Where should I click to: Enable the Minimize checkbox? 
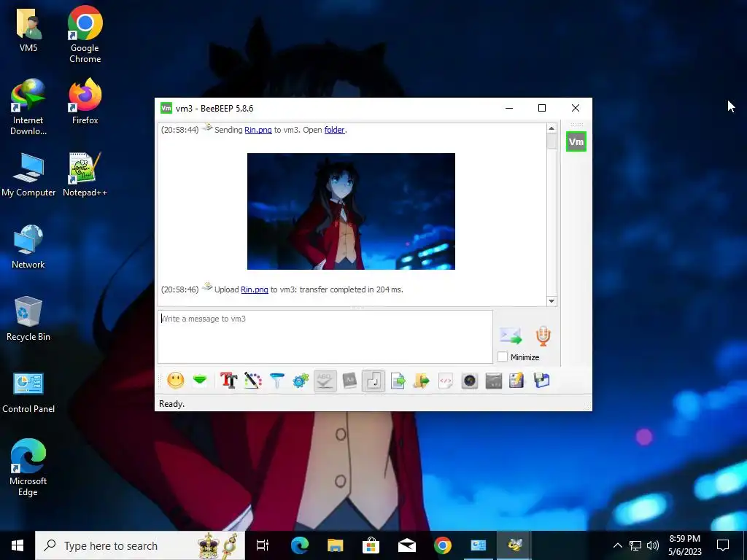[x=503, y=357]
